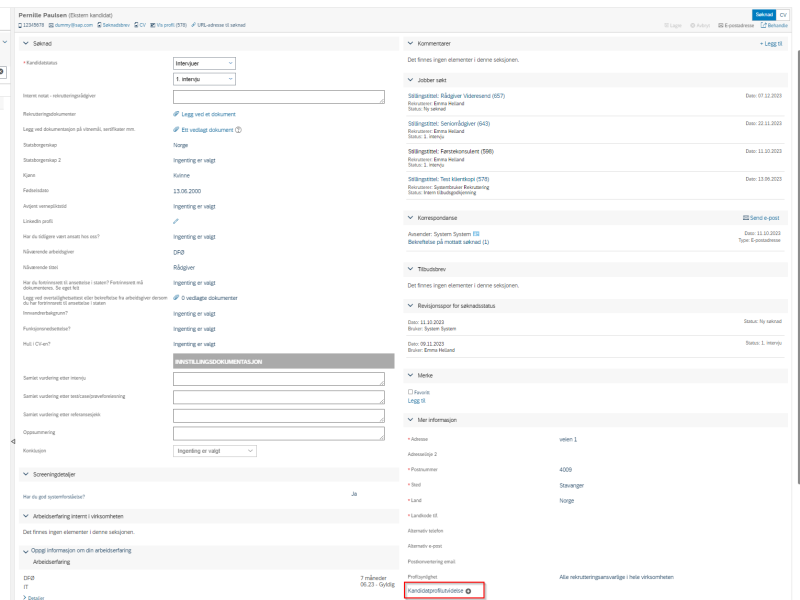Screen dimensions: 800x600
Task: Click the E-postadresse envelope icon in toolbar
Action: pyautogui.click(x=720, y=25)
